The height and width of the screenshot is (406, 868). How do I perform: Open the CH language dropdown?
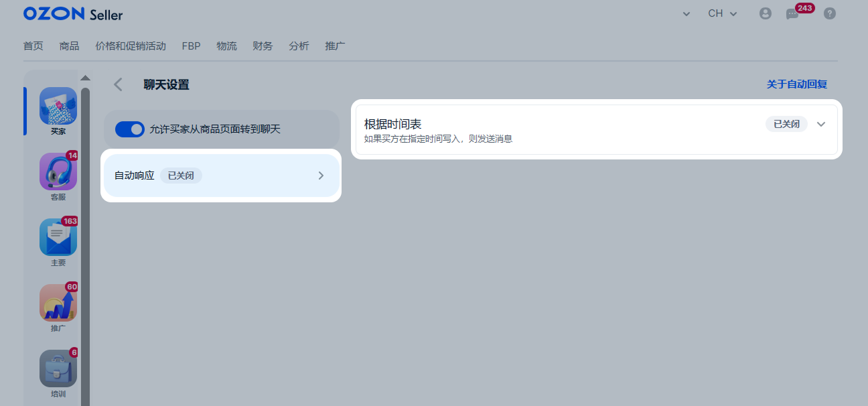click(x=722, y=13)
